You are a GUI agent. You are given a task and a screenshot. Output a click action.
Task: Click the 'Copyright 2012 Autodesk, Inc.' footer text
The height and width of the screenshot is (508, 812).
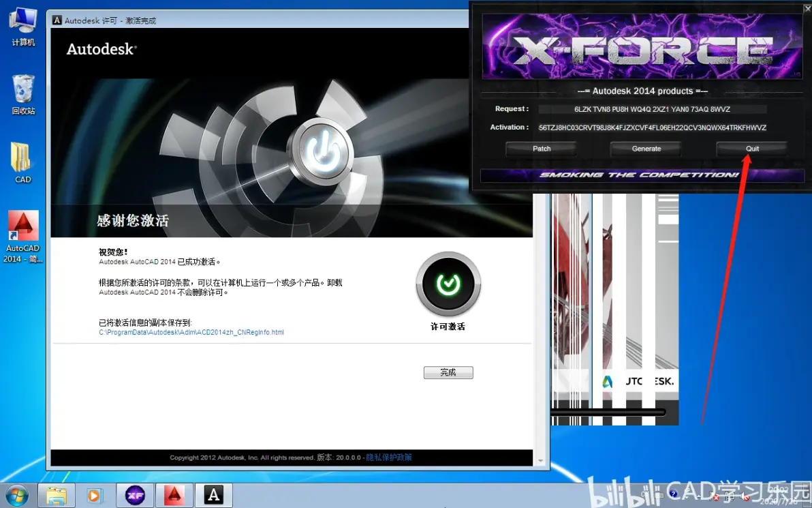(x=242, y=458)
